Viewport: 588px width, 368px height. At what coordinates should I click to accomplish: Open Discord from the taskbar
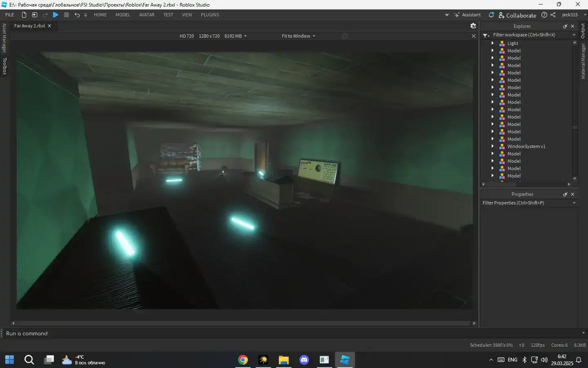click(x=304, y=360)
